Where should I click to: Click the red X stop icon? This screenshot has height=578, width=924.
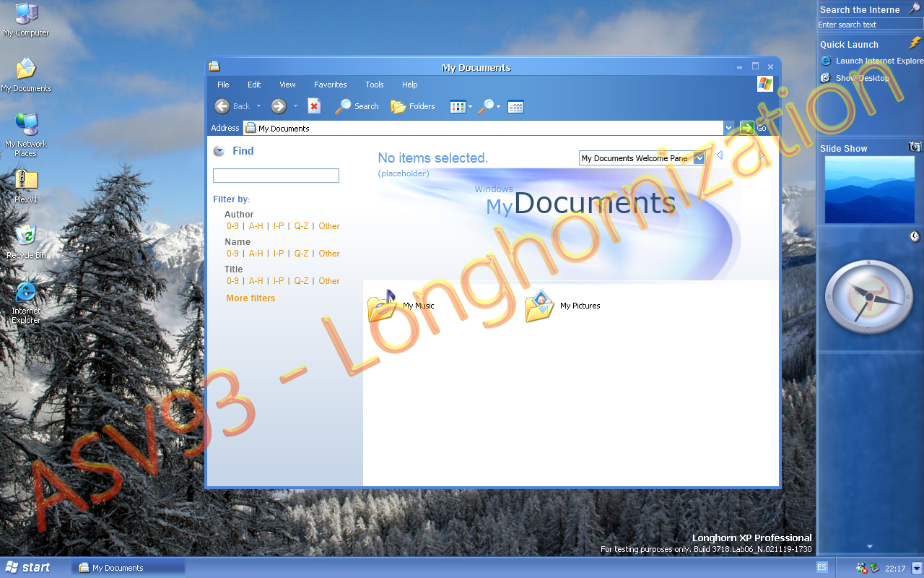click(314, 105)
